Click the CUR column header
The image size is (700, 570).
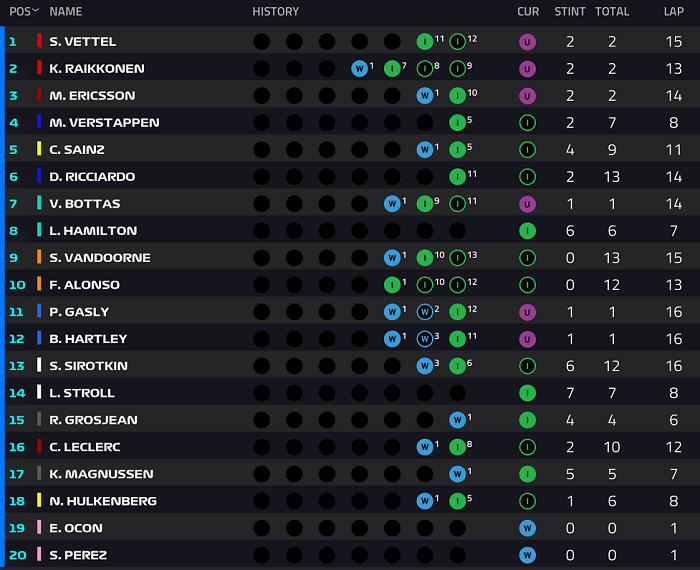(x=528, y=12)
